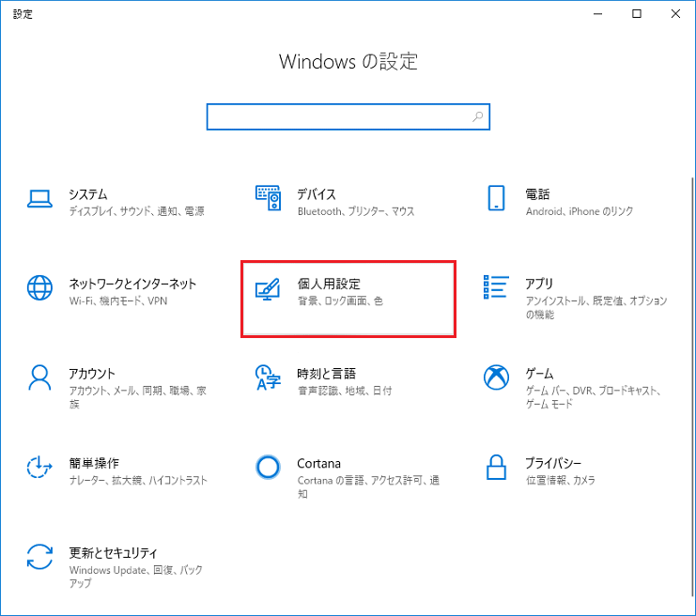
Task: Click description ナレーター、拡大鏡、ハイコントラスト
Action: (x=138, y=480)
